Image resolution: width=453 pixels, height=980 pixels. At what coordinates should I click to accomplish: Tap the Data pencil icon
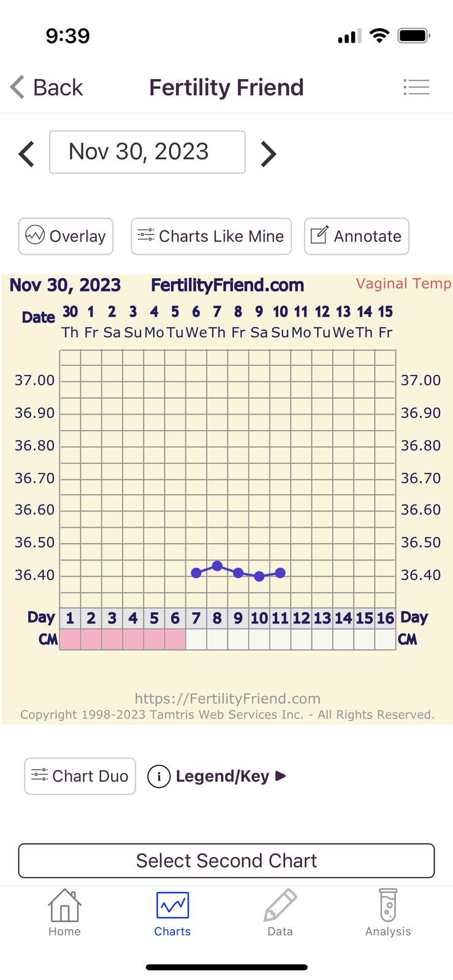[x=280, y=905]
